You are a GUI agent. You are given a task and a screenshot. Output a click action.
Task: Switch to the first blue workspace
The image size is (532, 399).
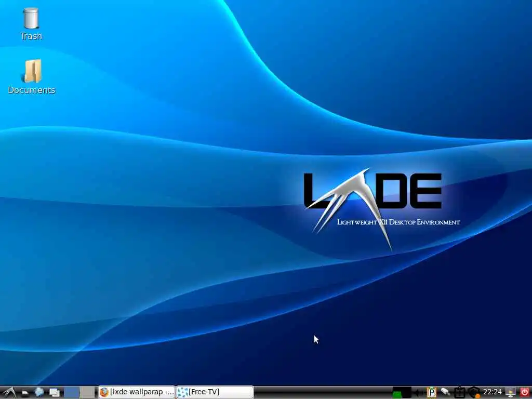click(72, 392)
